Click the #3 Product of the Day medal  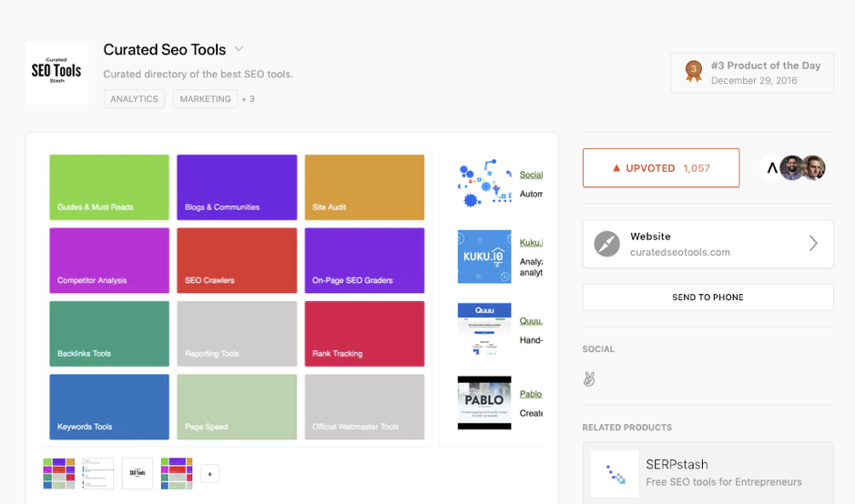[694, 73]
